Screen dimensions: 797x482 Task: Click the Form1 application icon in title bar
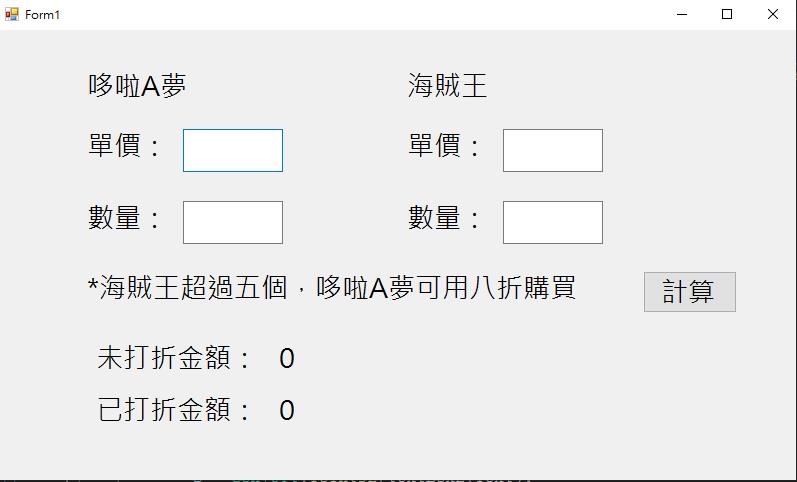click(x=12, y=14)
